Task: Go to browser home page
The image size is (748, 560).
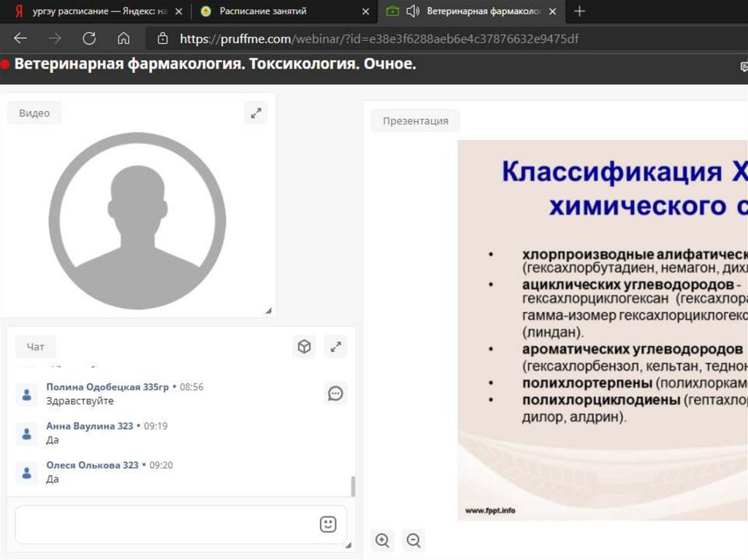Action: pos(123,39)
